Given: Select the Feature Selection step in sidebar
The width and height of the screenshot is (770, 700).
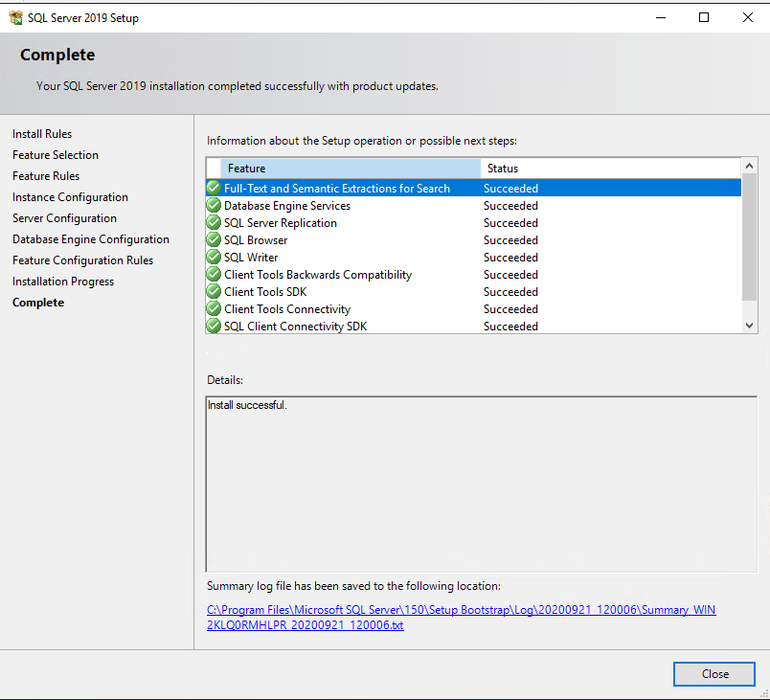Looking at the screenshot, I should coord(56,155).
